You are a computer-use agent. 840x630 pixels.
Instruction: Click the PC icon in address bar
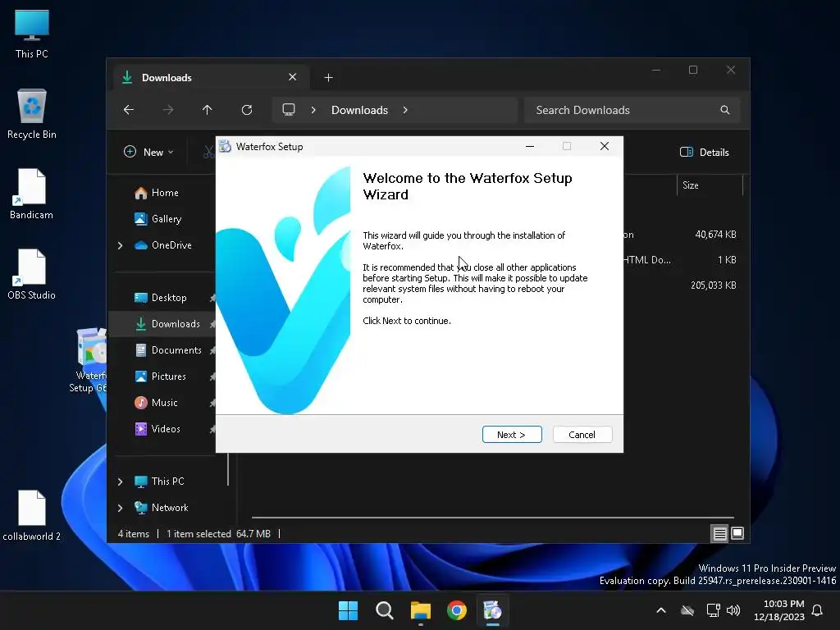tap(289, 110)
